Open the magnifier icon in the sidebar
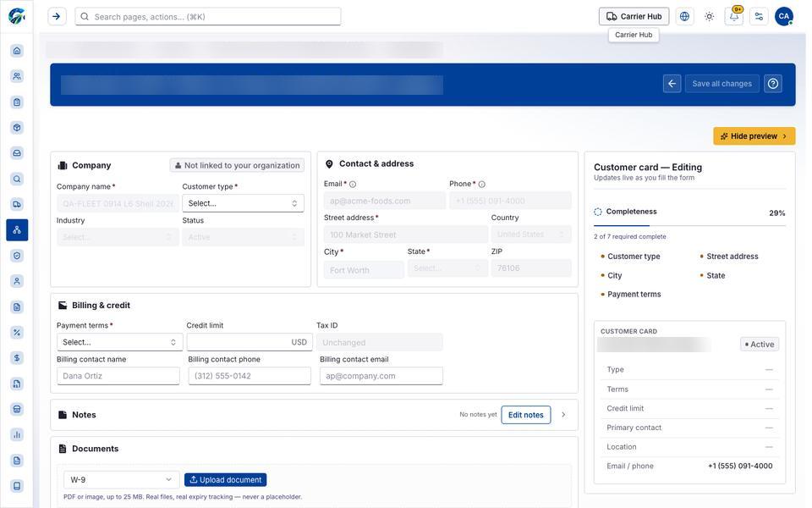 tap(17, 179)
